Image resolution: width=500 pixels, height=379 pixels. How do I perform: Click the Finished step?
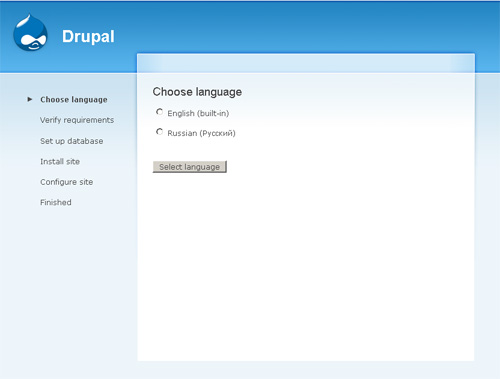coord(56,202)
